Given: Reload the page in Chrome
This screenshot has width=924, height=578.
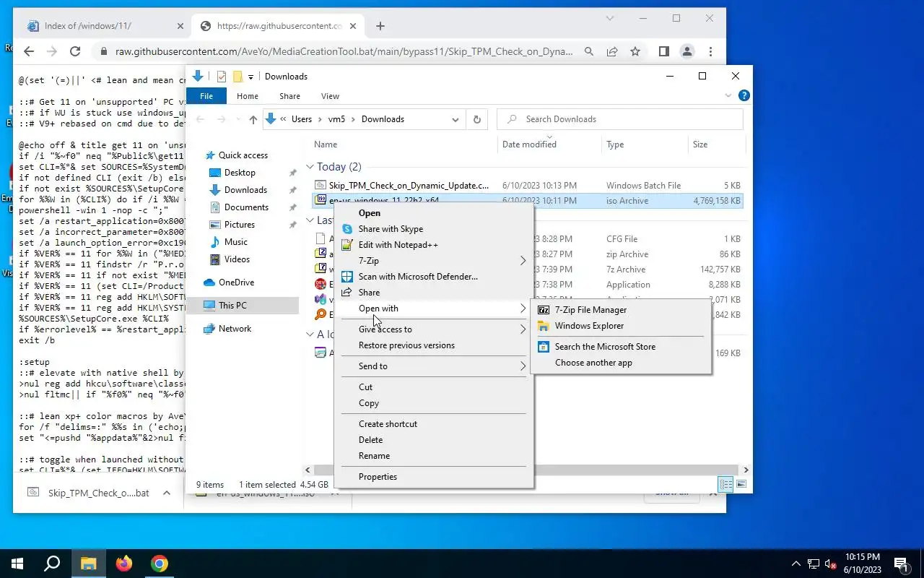Looking at the screenshot, I should [75, 51].
